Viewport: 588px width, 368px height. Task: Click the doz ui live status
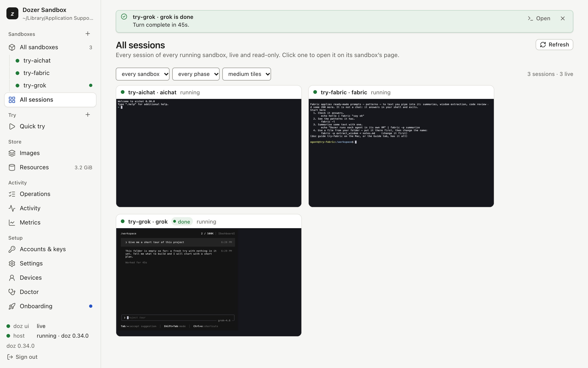26,326
